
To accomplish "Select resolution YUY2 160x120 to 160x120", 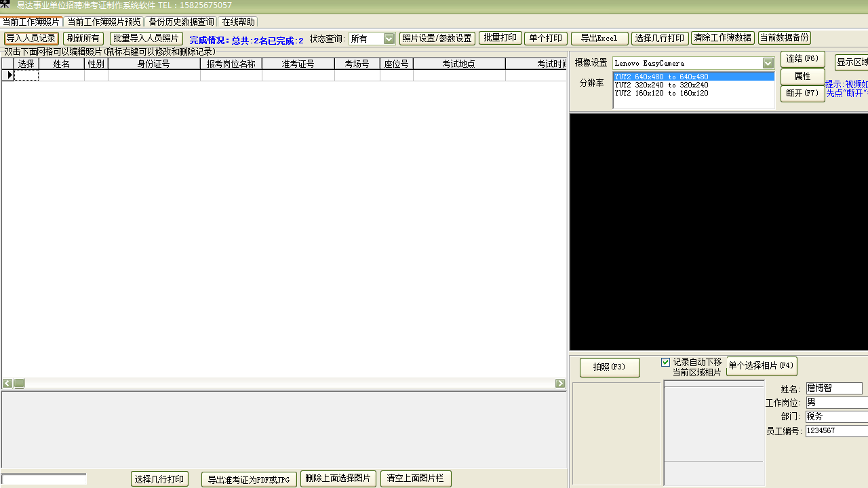I will coord(694,93).
